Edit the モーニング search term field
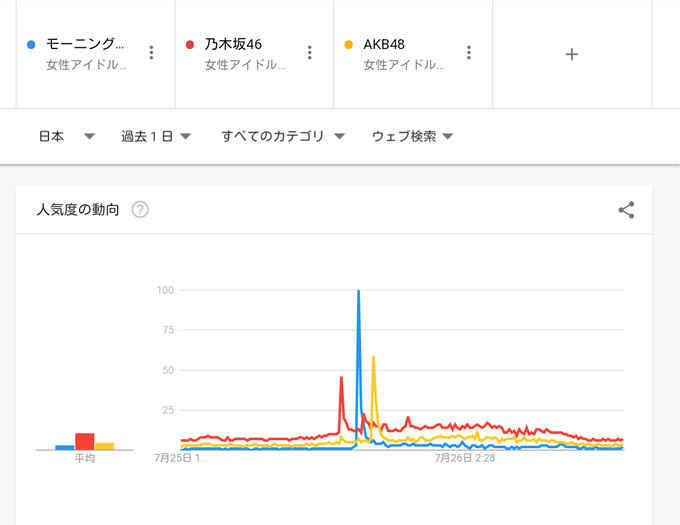Image resolution: width=680 pixels, height=525 pixels. [x=86, y=44]
